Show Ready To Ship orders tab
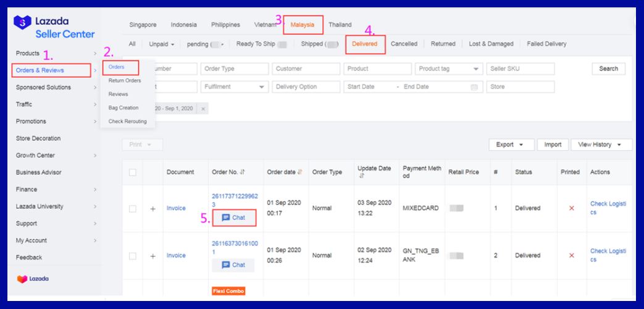This screenshot has width=644, height=309. tap(261, 44)
